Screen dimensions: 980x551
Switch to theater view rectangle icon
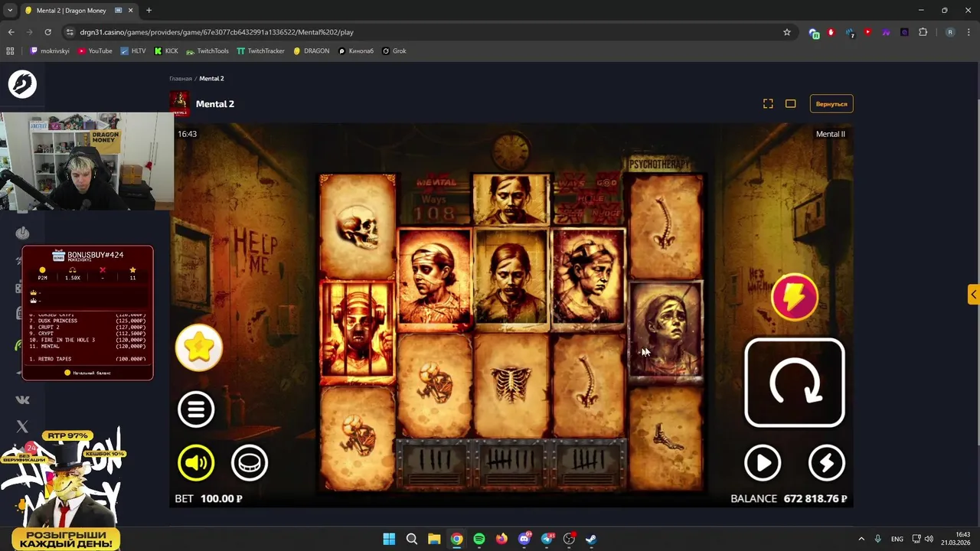tap(791, 103)
